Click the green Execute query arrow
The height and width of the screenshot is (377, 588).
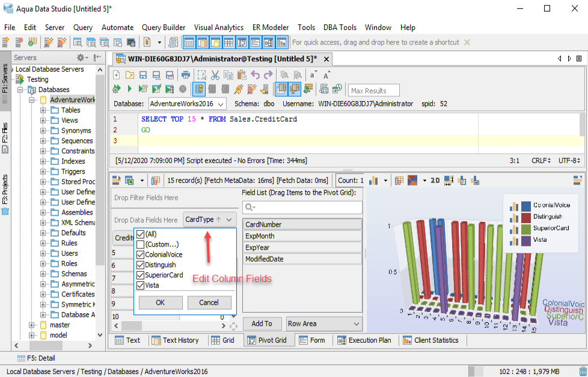[130, 89]
